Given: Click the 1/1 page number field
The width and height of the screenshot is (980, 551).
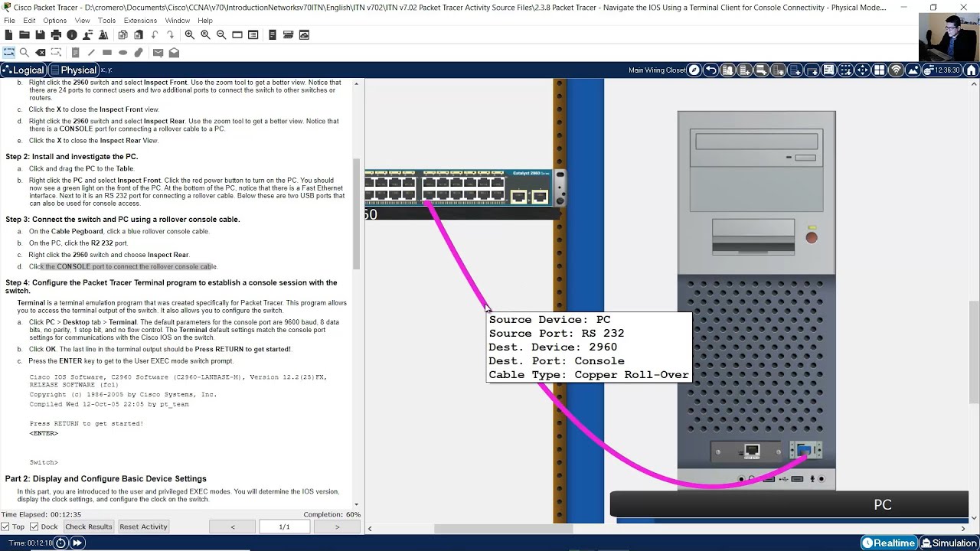Looking at the screenshot, I should (x=284, y=527).
